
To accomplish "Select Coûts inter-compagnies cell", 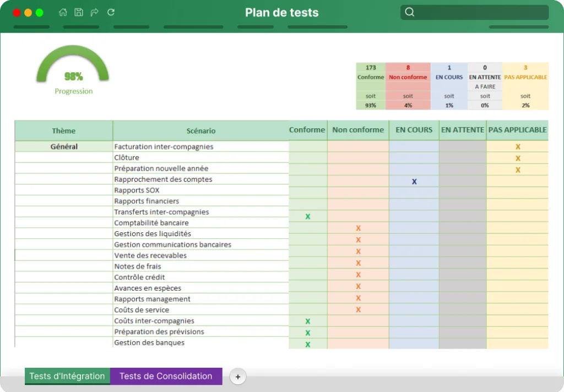I will (200, 320).
